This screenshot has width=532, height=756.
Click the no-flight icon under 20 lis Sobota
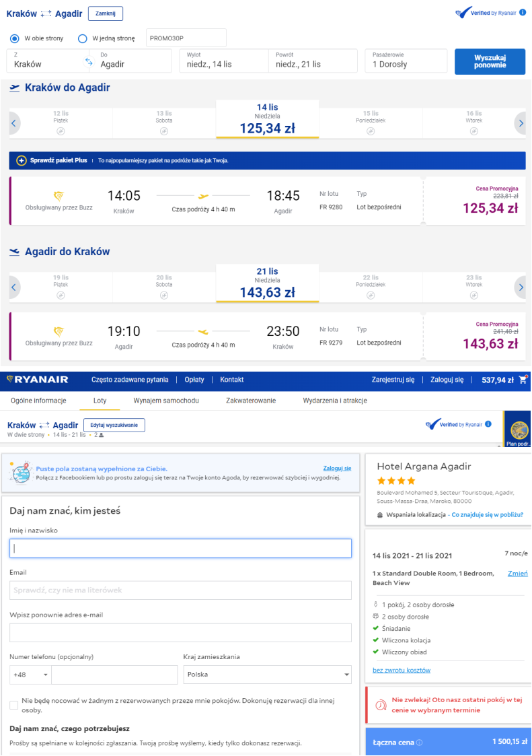click(164, 296)
